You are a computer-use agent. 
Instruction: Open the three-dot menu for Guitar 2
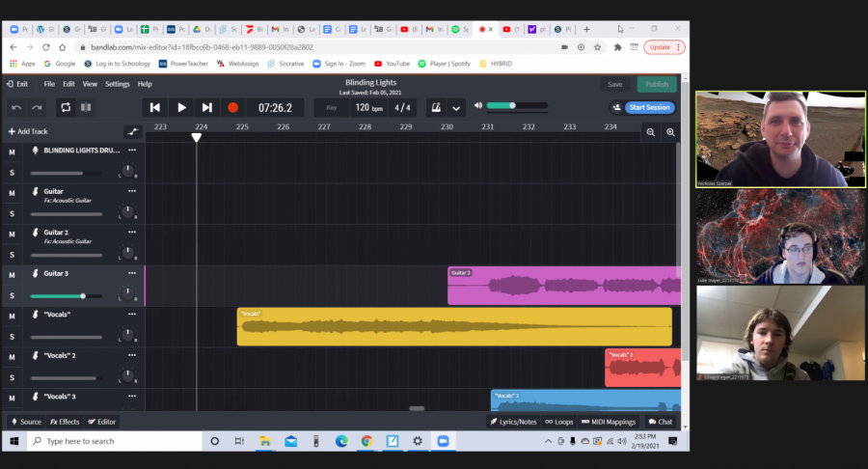[x=132, y=232]
